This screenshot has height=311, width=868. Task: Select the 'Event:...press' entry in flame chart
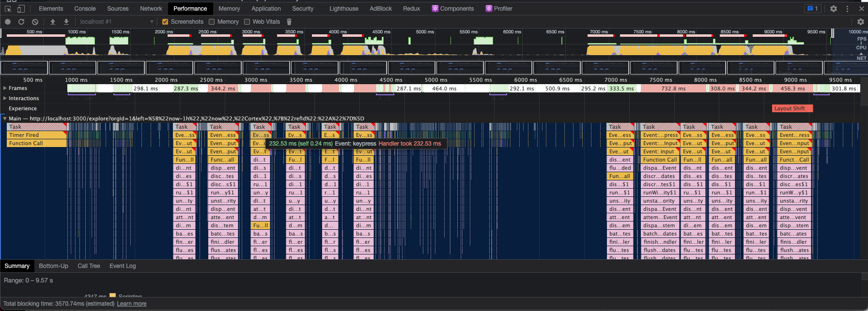pos(660,135)
